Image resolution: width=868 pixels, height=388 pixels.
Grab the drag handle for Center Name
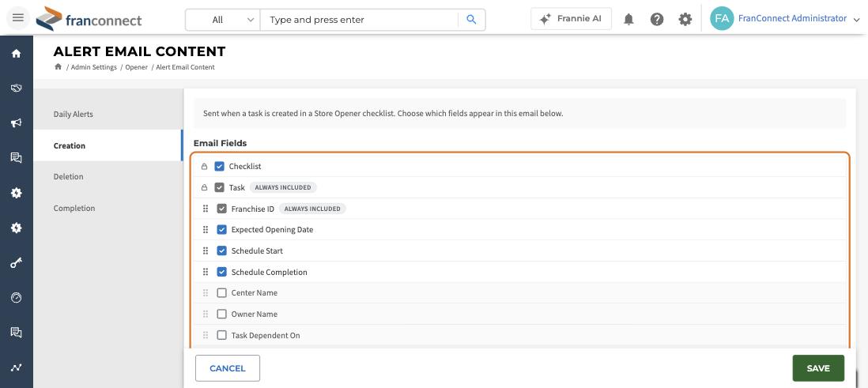point(206,293)
